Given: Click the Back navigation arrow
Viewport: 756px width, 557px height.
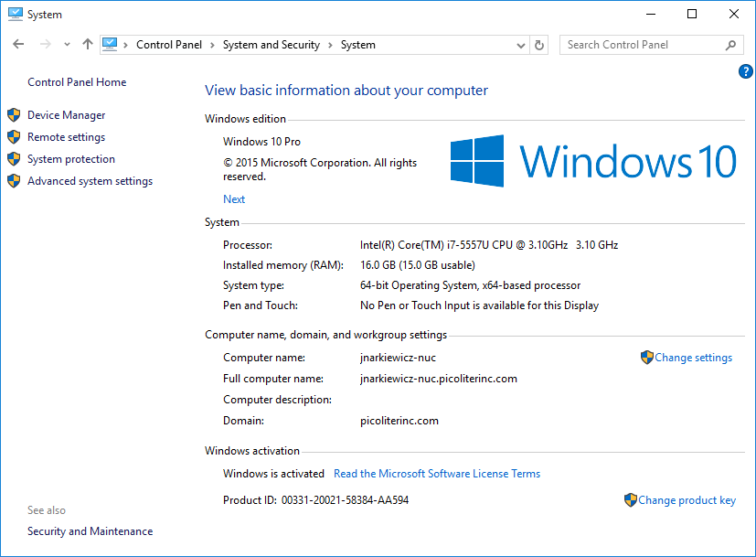Looking at the screenshot, I should pyautogui.click(x=18, y=44).
